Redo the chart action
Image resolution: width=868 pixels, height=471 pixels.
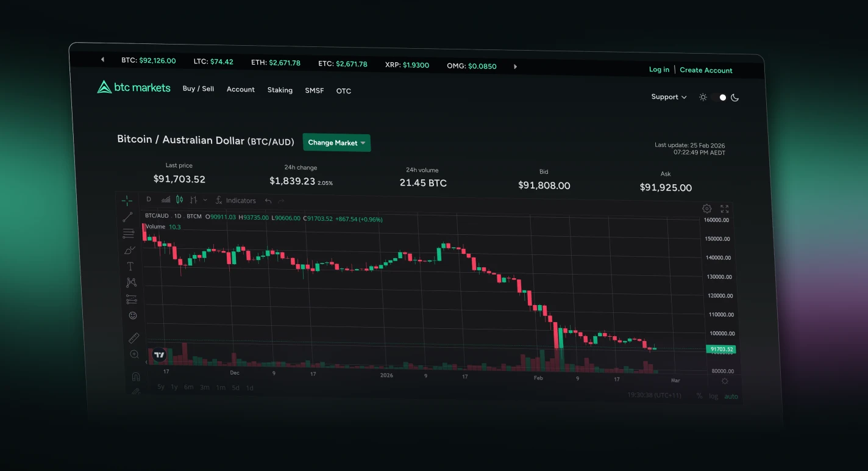[x=281, y=201]
